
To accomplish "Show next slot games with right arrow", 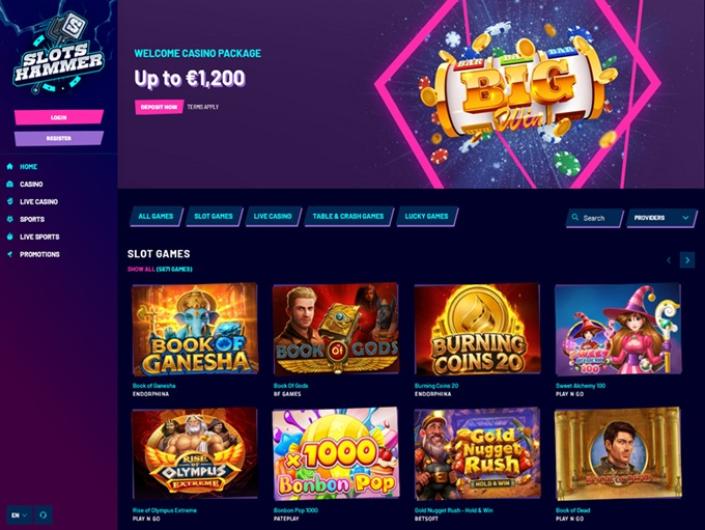I will [687, 260].
